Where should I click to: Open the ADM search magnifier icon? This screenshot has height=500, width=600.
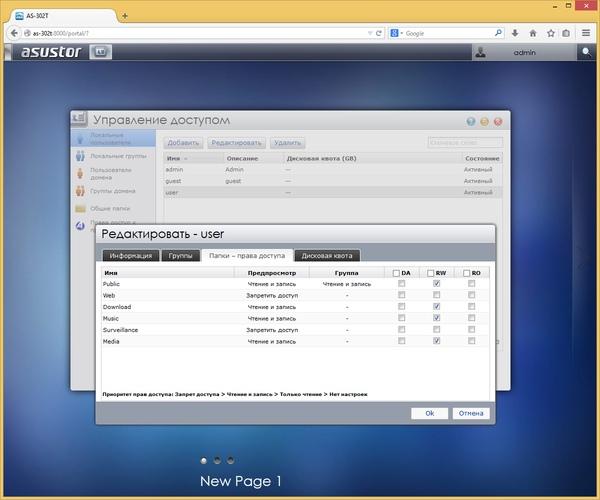click(586, 52)
